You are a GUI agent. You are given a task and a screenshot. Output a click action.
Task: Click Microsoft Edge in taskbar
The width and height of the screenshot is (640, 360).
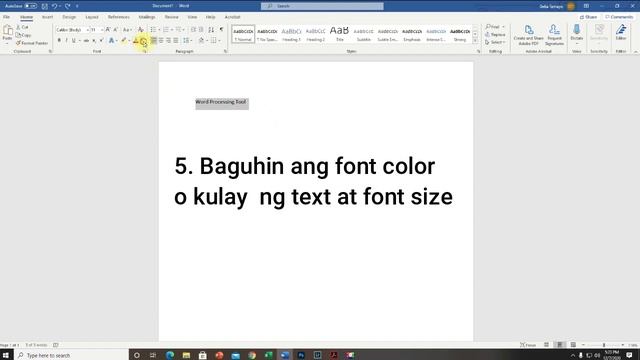[x=170, y=355]
